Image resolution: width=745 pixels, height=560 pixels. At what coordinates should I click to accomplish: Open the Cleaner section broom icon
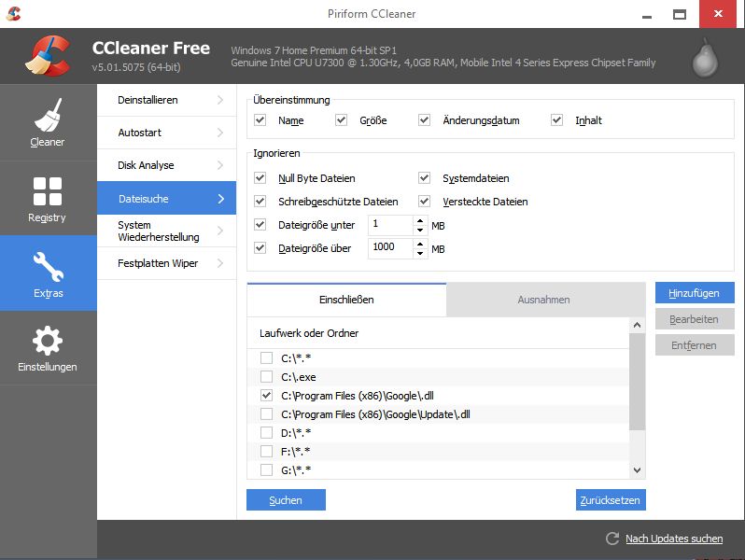[x=48, y=116]
